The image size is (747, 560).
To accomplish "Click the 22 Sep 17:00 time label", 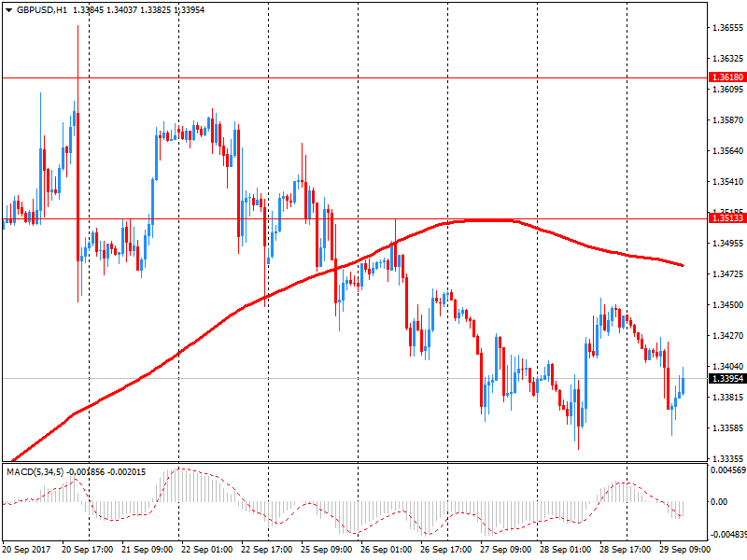I will [266, 550].
